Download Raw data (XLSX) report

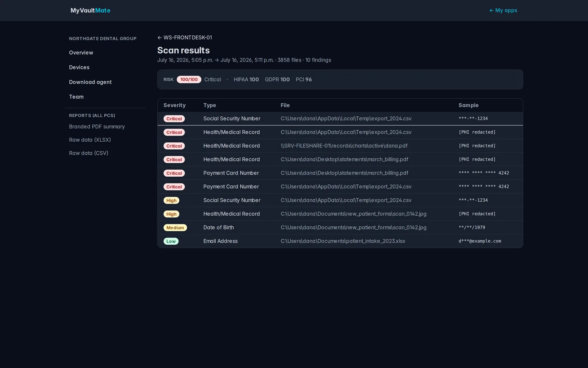pyautogui.click(x=90, y=140)
